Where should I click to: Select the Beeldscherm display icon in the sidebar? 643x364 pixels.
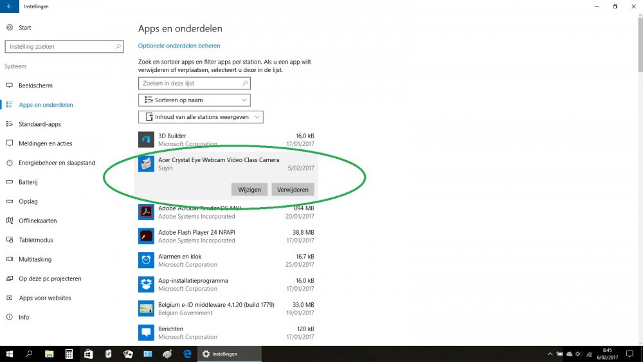[10, 86]
